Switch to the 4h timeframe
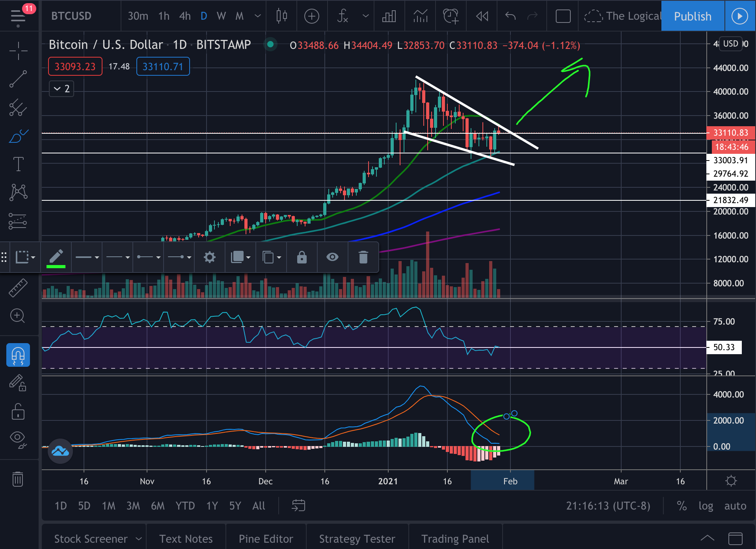756x549 pixels. [185, 16]
